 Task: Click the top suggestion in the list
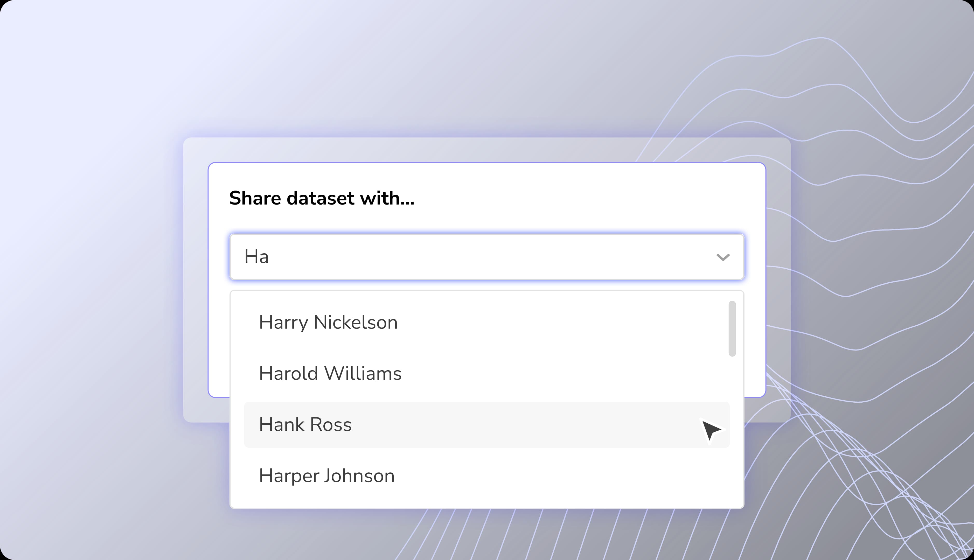328,322
